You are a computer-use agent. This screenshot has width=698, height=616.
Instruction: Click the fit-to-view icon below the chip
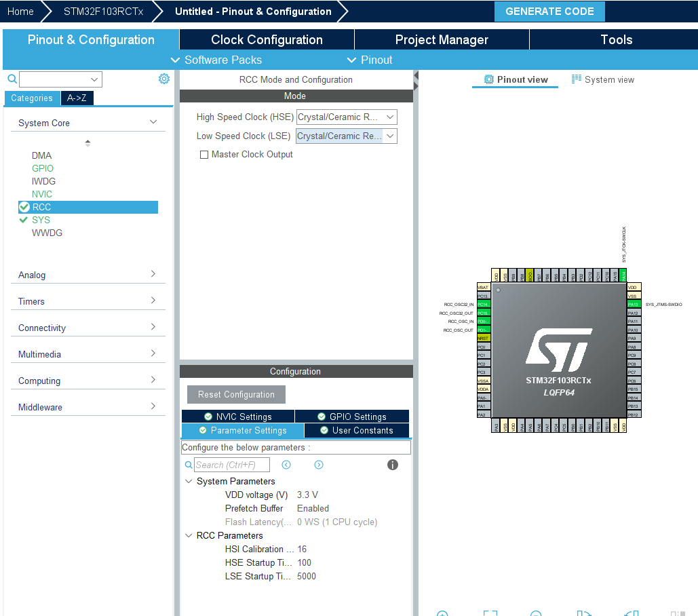pos(490,614)
